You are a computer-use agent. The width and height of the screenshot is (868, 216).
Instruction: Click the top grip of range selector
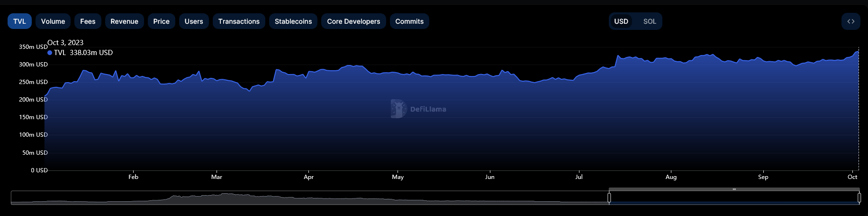(x=734, y=189)
